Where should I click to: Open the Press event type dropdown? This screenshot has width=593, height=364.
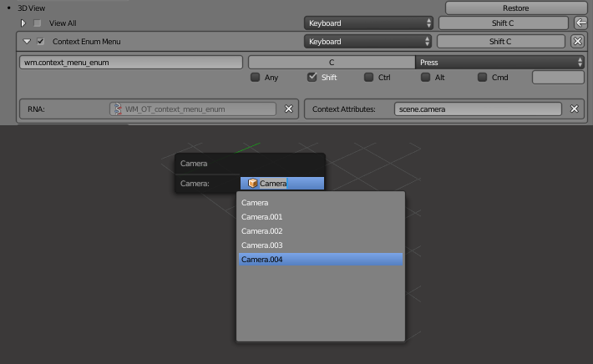coord(499,63)
